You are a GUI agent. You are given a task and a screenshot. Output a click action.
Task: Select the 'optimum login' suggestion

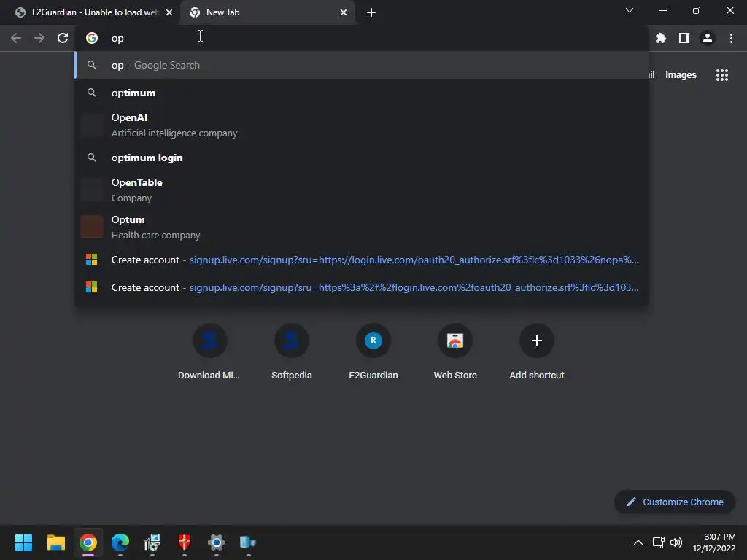pos(362,157)
